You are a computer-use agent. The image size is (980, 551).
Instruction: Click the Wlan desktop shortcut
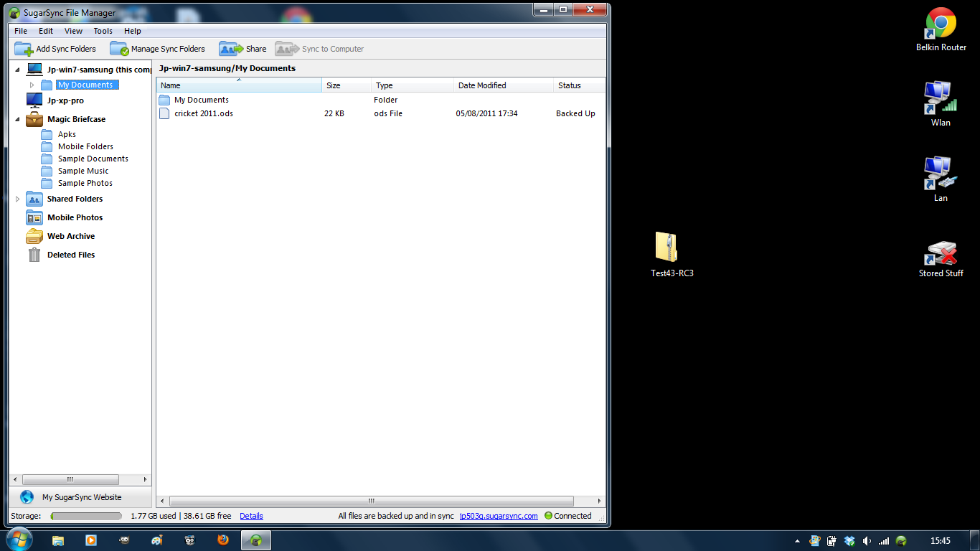coord(941,104)
